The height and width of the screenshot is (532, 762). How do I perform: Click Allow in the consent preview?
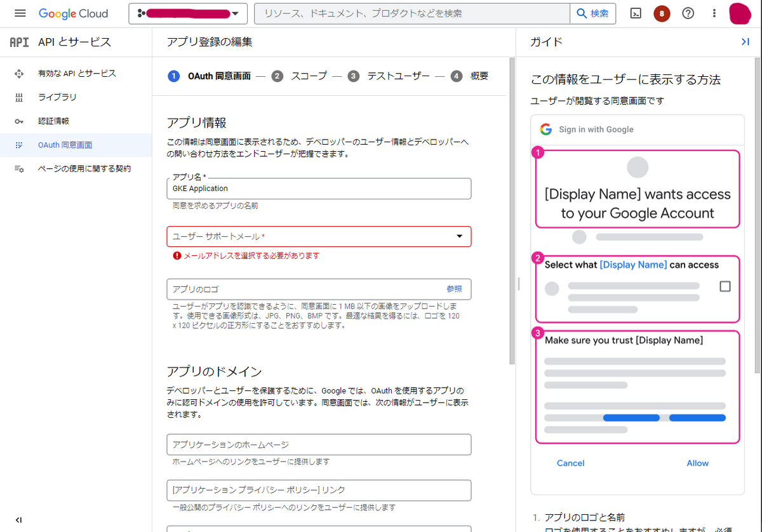coord(697,463)
